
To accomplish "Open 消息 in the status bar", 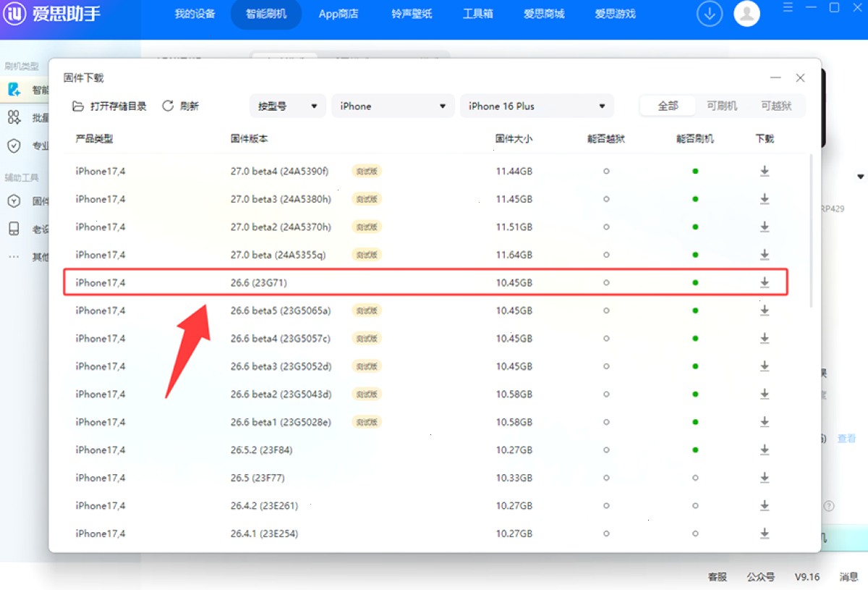I will [x=848, y=577].
